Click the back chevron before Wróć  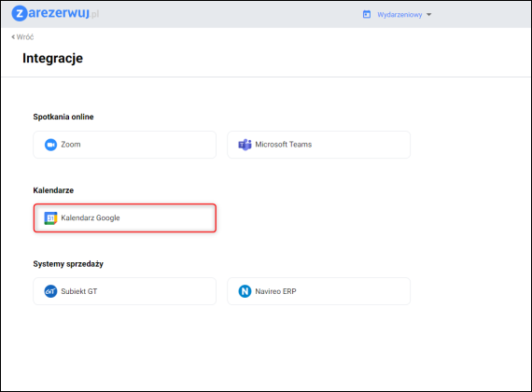[x=13, y=36]
